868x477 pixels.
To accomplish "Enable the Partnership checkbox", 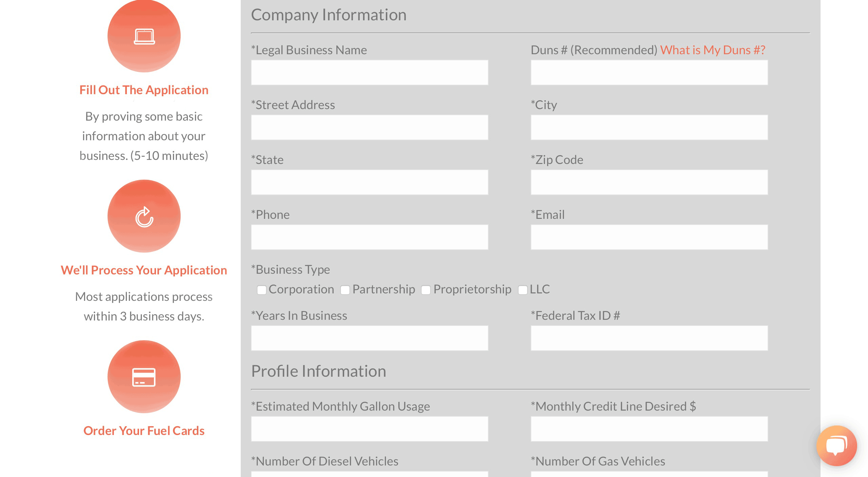I will tap(344, 289).
